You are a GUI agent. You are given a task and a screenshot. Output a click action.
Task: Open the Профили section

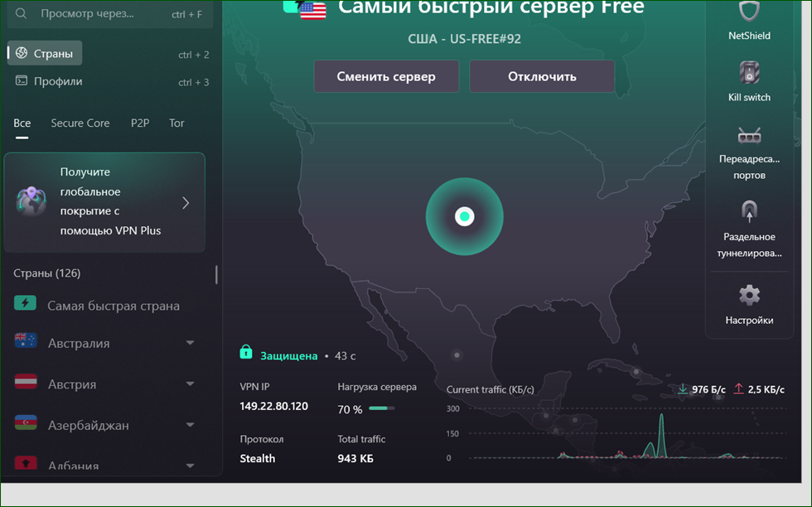point(49,81)
